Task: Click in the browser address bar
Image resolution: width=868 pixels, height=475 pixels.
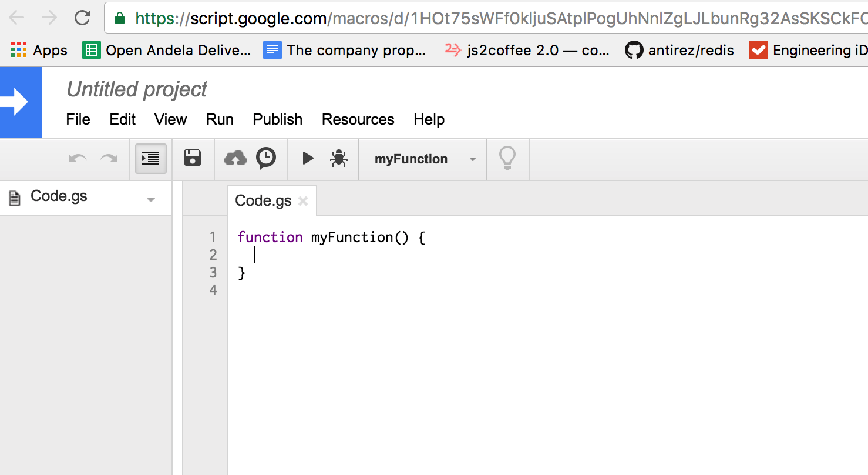Action: coord(411,17)
